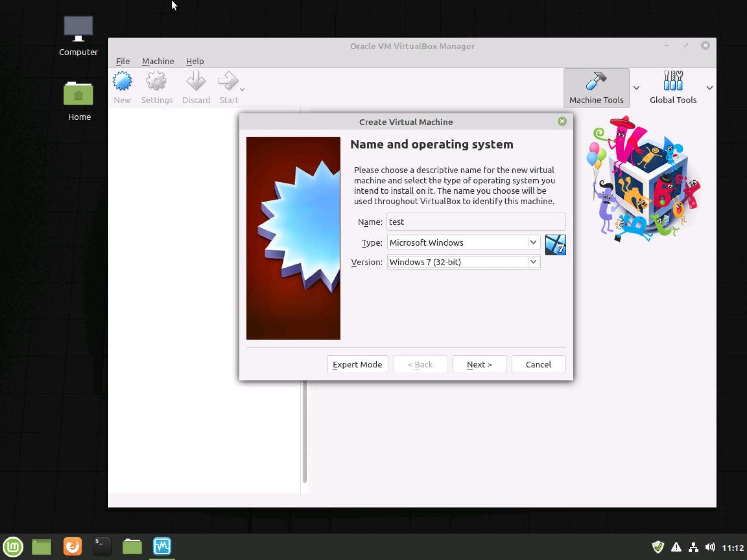Screen dimensions: 747x560
Task: Minimize the VirtualBox Manager window
Action: coord(666,46)
